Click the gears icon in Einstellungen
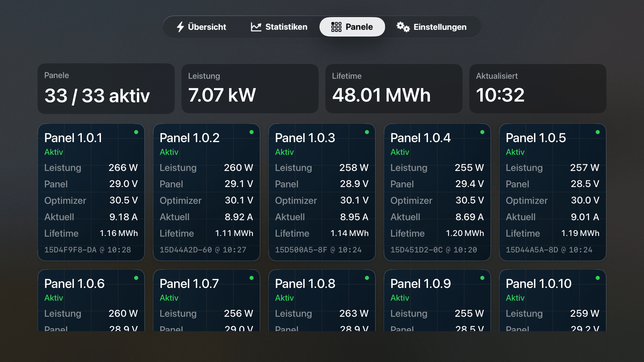 [403, 27]
